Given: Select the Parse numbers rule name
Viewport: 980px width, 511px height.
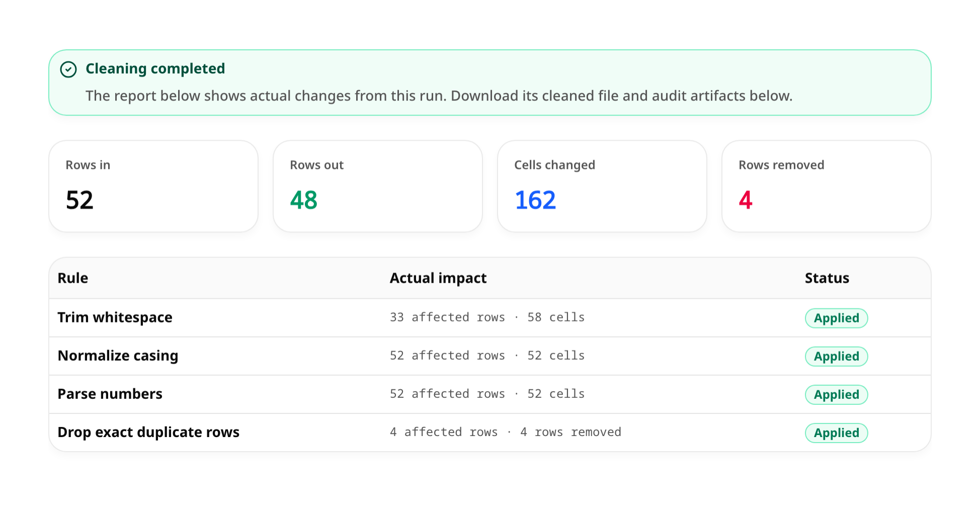Looking at the screenshot, I should [110, 394].
